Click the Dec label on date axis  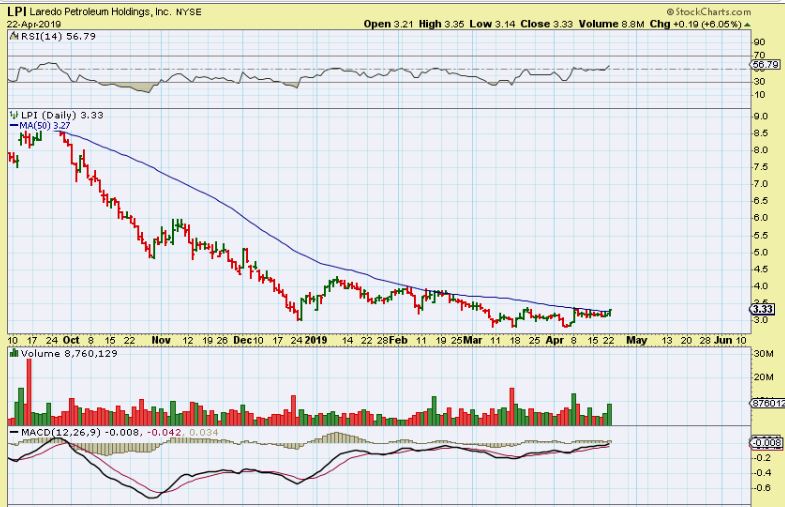pos(243,340)
